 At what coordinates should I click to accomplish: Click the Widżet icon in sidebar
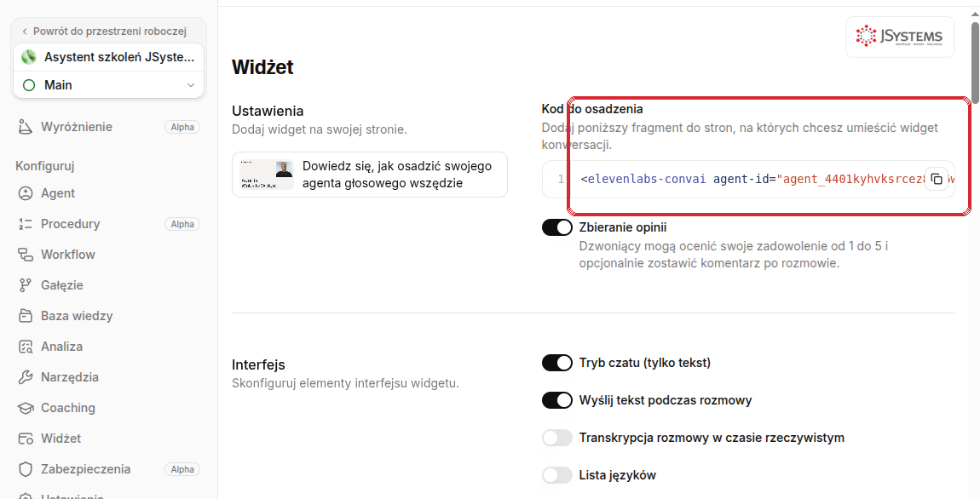coord(25,439)
